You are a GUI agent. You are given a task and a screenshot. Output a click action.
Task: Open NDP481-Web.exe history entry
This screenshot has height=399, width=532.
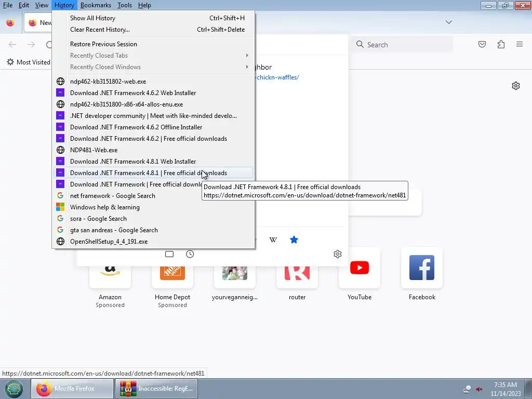pos(153,150)
